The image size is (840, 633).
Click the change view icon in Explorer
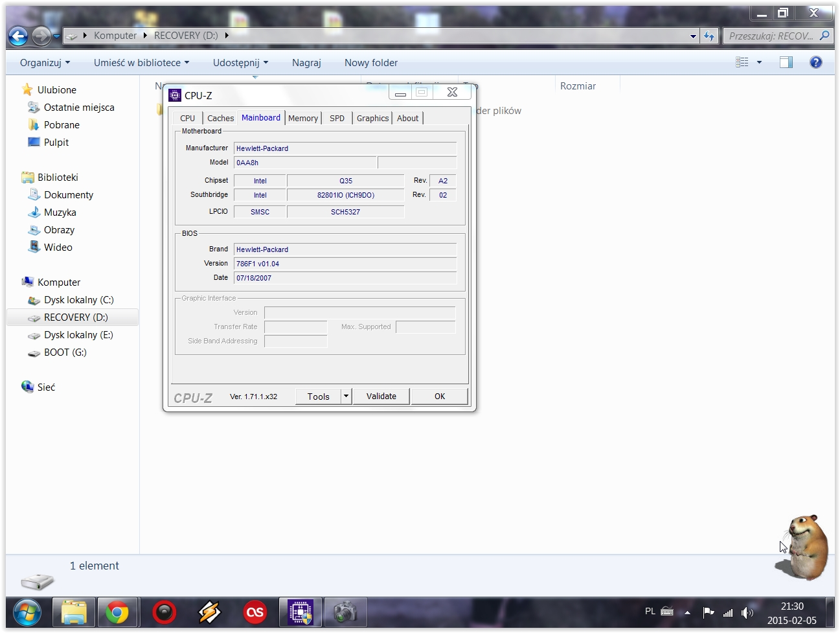(x=742, y=62)
